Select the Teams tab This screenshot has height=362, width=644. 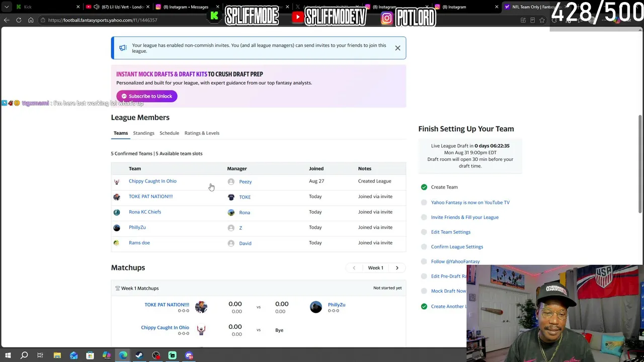point(121,133)
